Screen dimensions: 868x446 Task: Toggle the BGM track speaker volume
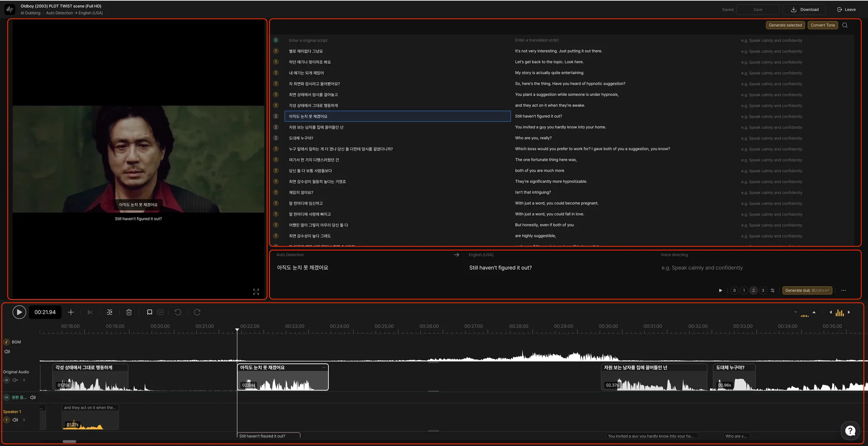7,351
